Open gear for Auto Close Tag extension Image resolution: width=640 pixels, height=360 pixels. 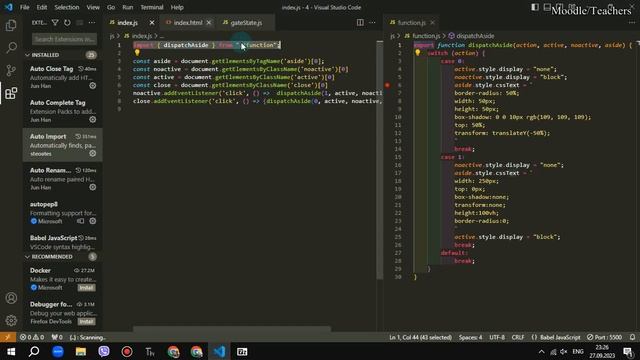point(93,86)
